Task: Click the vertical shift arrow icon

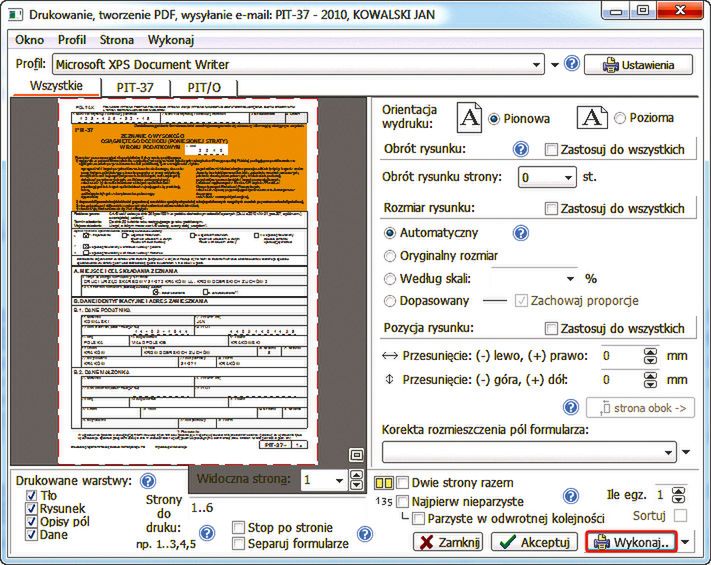Action: pos(389,379)
